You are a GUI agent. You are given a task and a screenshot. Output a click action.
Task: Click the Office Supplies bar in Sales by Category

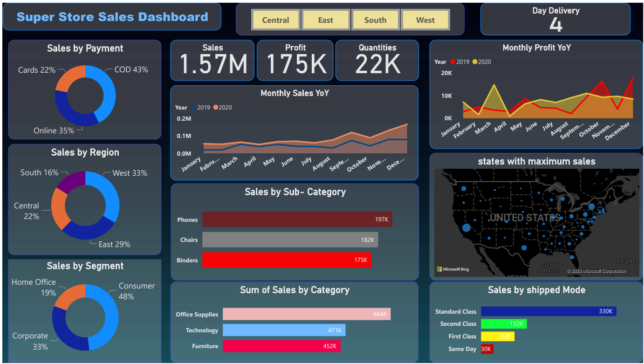tap(306, 314)
